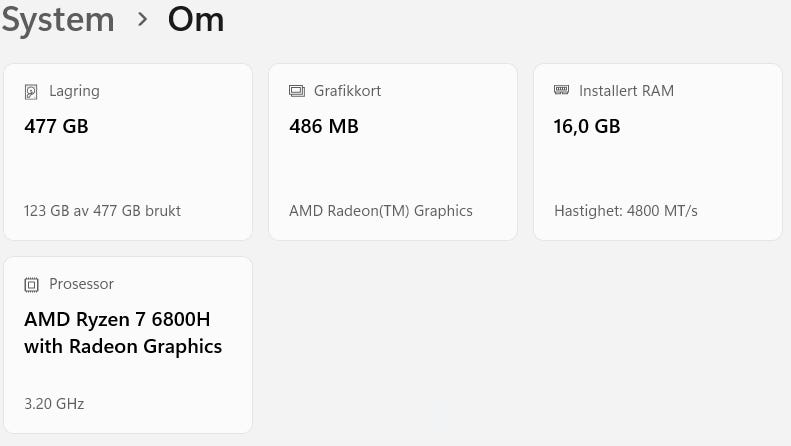The height and width of the screenshot is (446, 791).
Task: Click the Om page title
Action: (x=196, y=18)
